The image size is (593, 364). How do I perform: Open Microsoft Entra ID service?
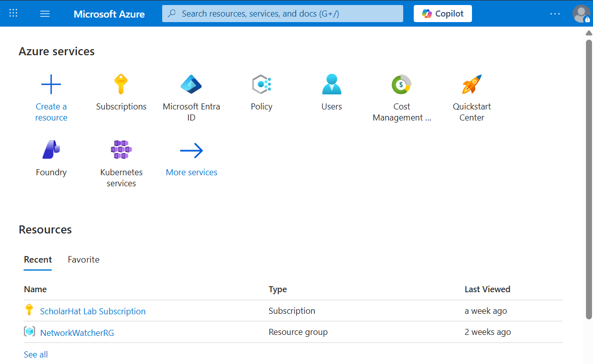(191, 84)
